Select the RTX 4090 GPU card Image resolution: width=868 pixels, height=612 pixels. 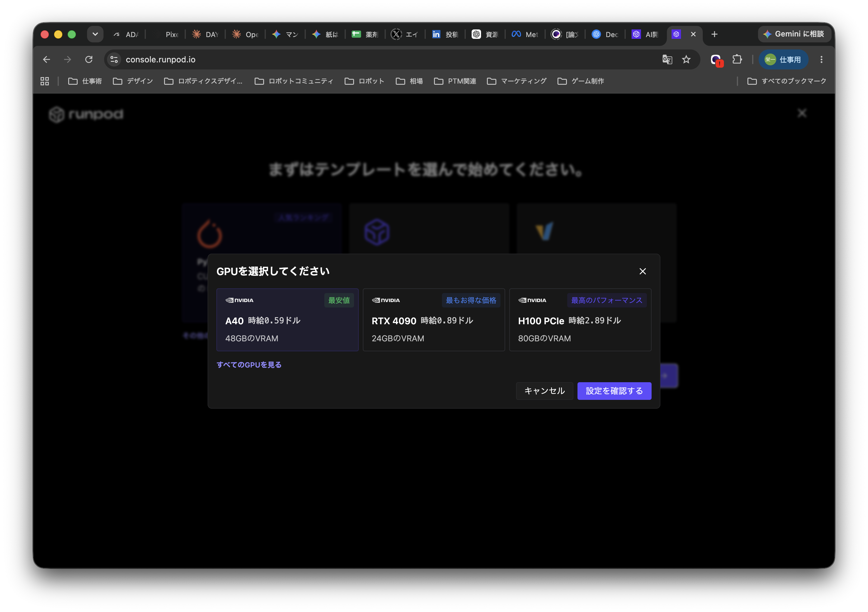point(434,320)
